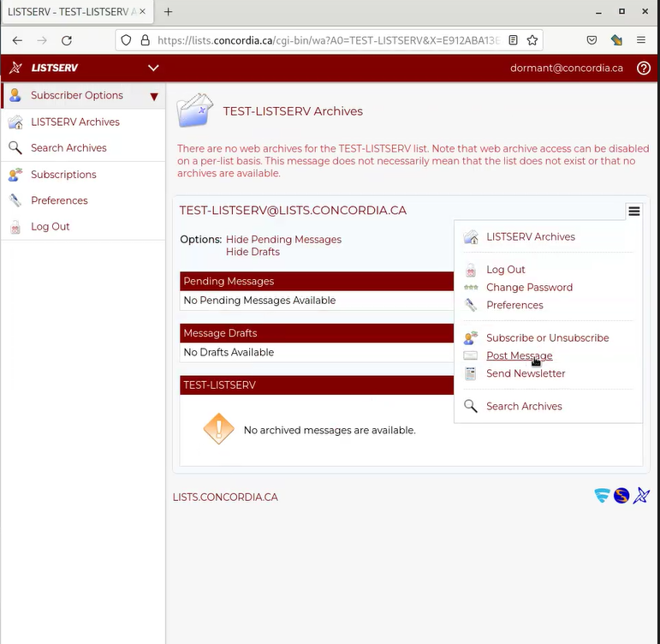Click Subscribe or Unsubscribe users icon

471,337
